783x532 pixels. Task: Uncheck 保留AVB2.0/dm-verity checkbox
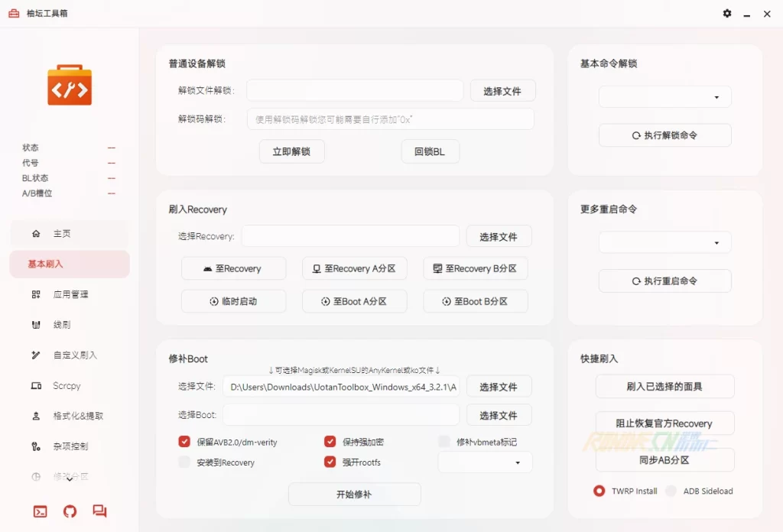coord(184,442)
